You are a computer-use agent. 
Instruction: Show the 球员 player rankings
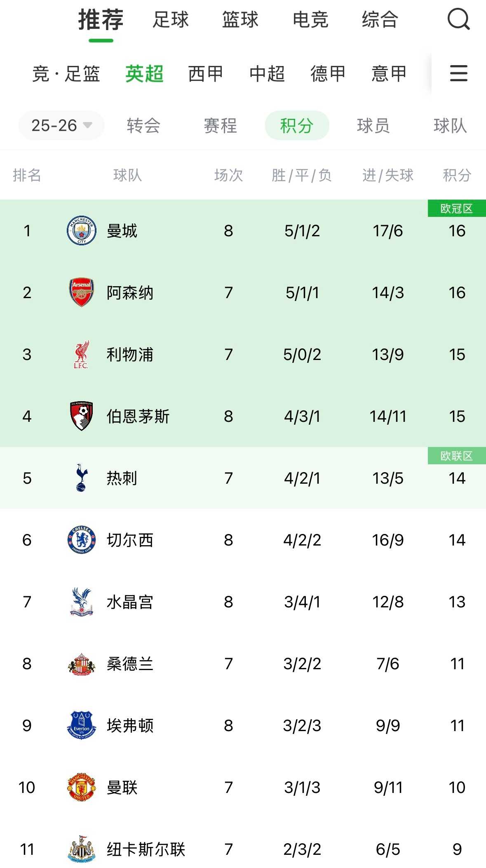(x=373, y=125)
